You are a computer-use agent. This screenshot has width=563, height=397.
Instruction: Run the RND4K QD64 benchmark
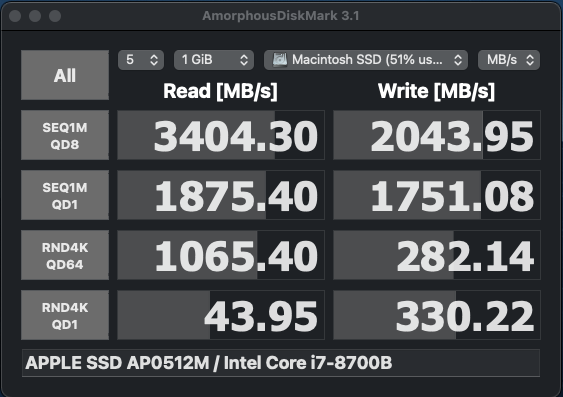[x=65, y=255]
